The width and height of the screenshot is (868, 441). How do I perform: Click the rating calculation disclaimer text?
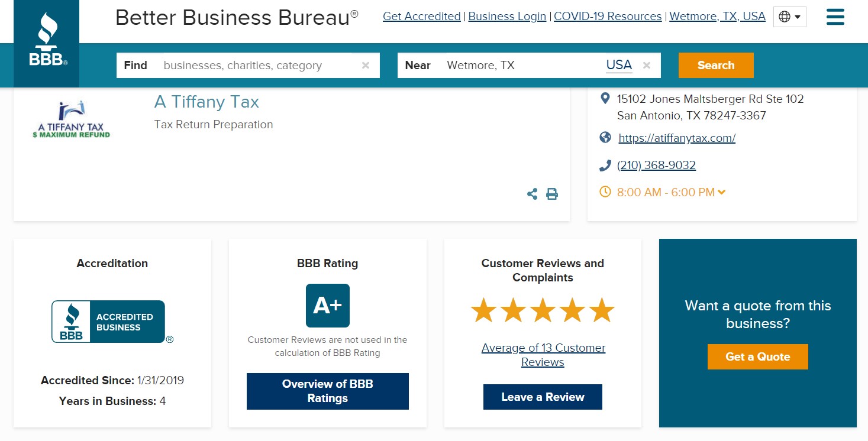coord(328,346)
